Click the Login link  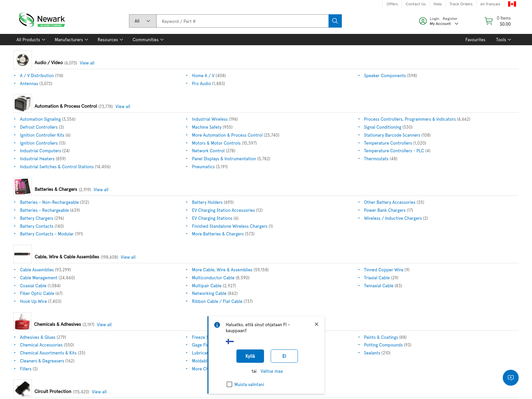click(x=434, y=19)
